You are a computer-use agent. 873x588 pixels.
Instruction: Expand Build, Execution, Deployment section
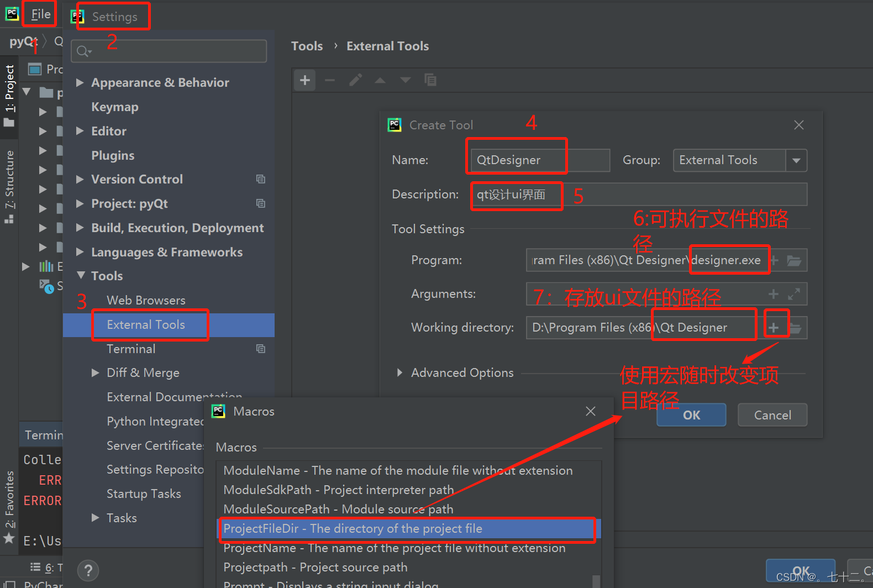coord(80,228)
